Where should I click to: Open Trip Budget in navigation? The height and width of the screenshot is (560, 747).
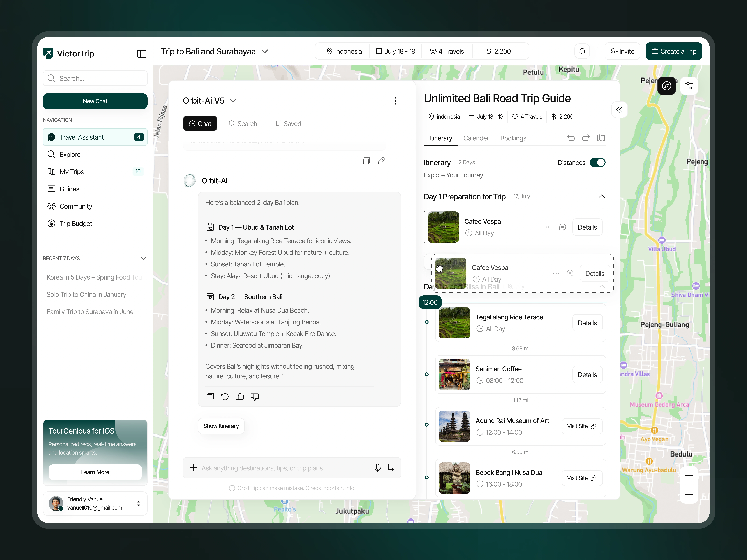coord(95,223)
